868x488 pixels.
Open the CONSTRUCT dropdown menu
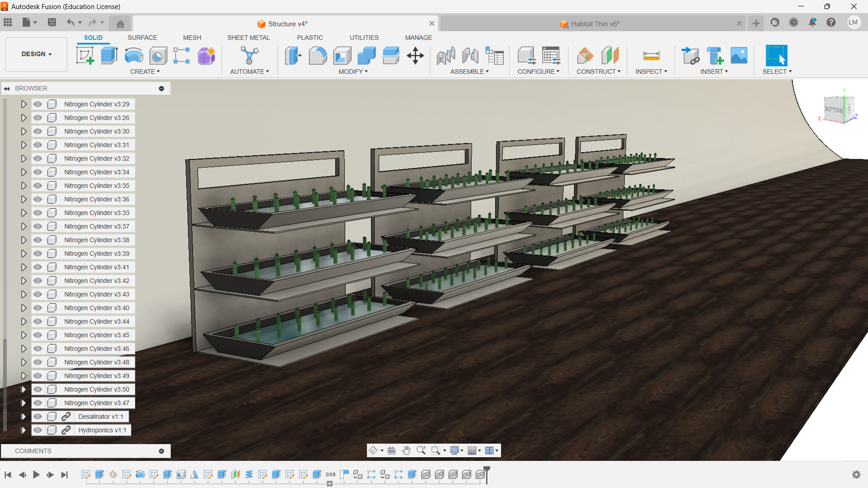pos(598,72)
